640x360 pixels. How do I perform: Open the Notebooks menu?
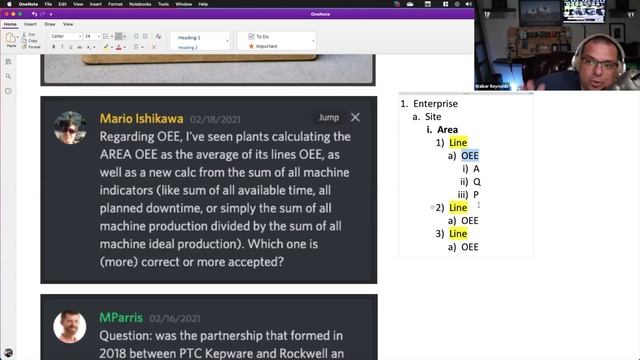(x=140, y=4)
